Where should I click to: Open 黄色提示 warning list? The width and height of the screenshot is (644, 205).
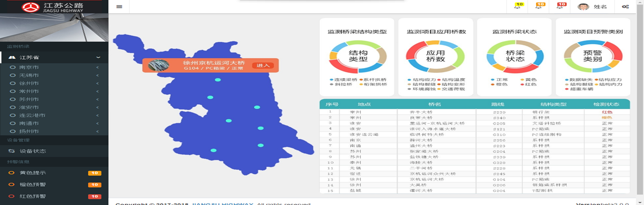tap(33, 173)
